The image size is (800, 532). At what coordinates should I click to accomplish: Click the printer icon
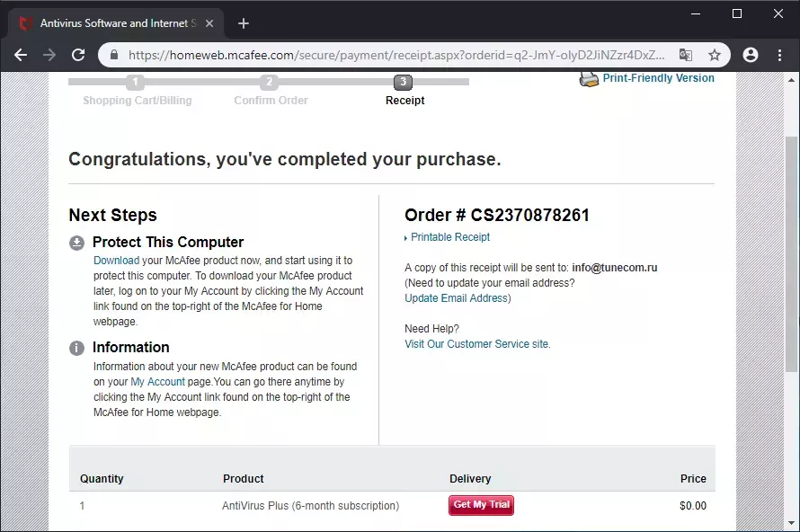tap(589, 79)
